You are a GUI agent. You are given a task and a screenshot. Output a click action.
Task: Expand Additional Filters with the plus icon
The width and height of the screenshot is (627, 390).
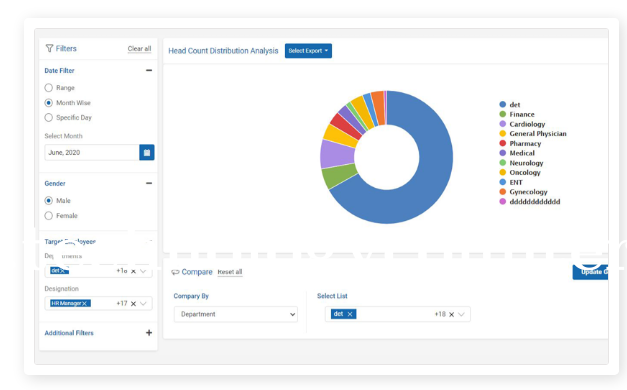pyautogui.click(x=149, y=333)
